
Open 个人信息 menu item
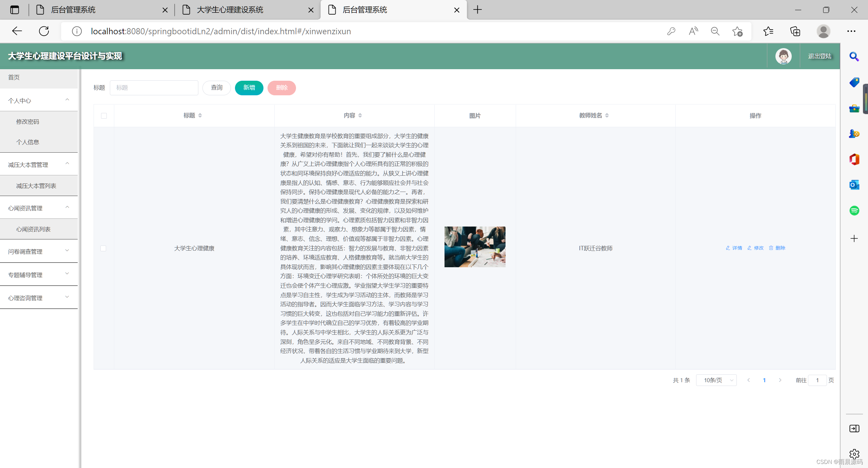(39, 142)
